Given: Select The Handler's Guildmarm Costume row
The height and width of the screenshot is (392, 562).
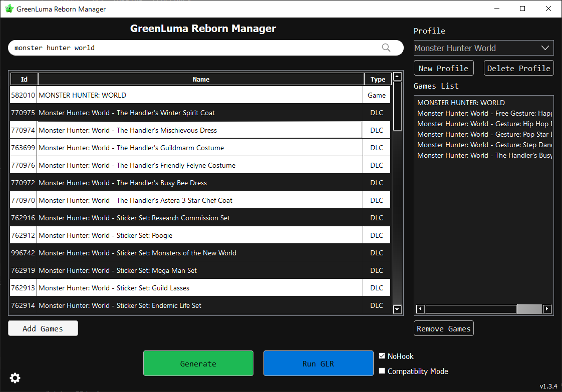Looking at the screenshot, I should tap(200, 148).
